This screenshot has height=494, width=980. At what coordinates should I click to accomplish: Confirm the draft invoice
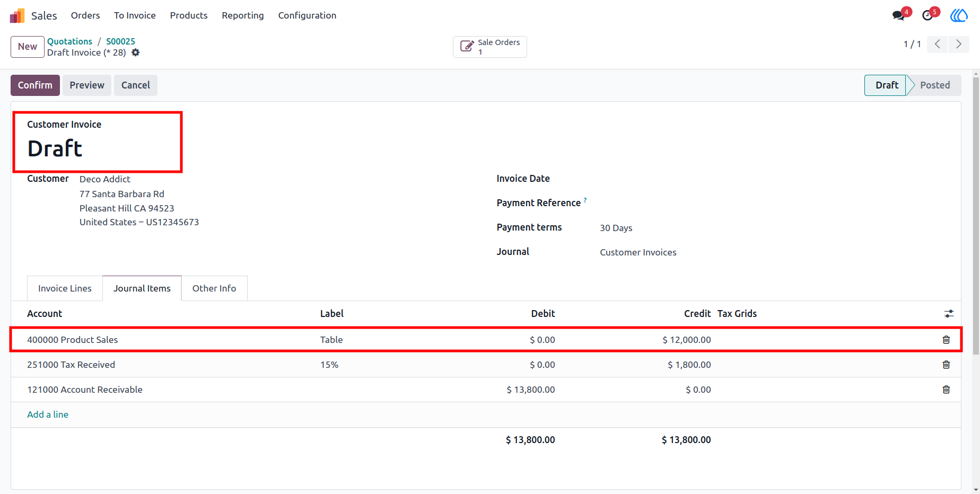click(x=35, y=85)
